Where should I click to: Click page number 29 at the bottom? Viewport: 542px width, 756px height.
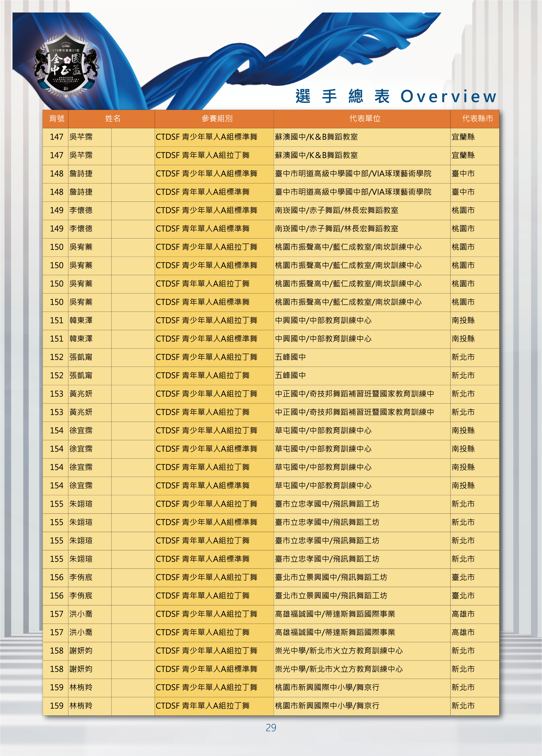[271, 728]
